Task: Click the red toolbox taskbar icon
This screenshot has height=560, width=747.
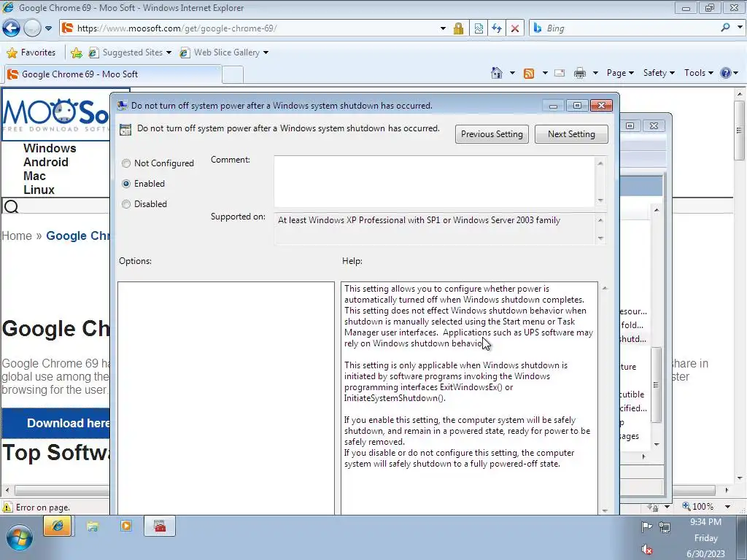Action: click(x=160, y=526)
